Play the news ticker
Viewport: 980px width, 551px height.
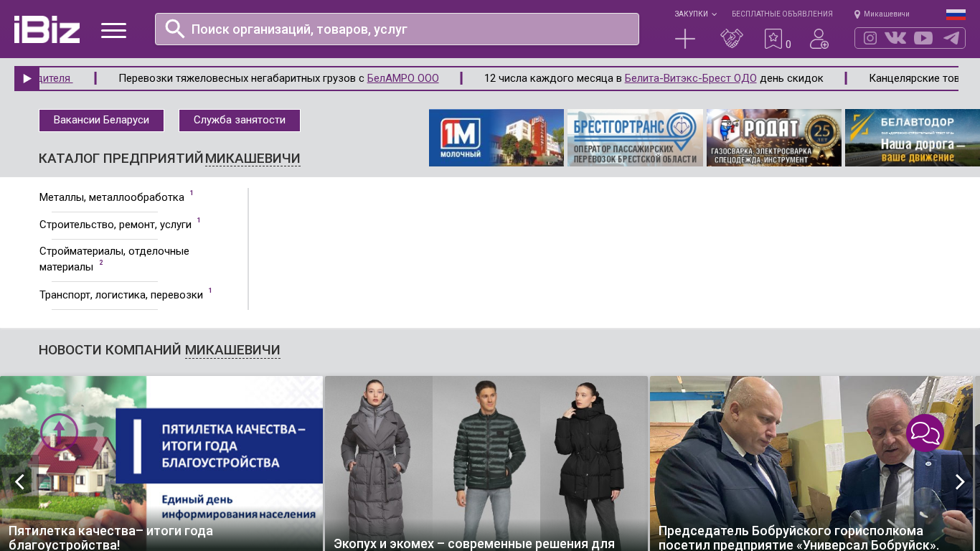27,79
